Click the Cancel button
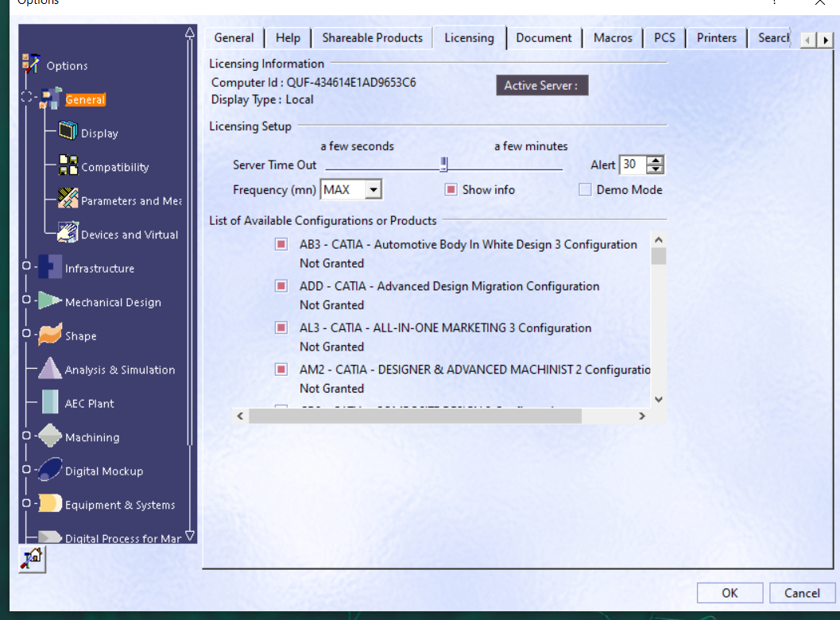The image size is (840, 620). 802,593
